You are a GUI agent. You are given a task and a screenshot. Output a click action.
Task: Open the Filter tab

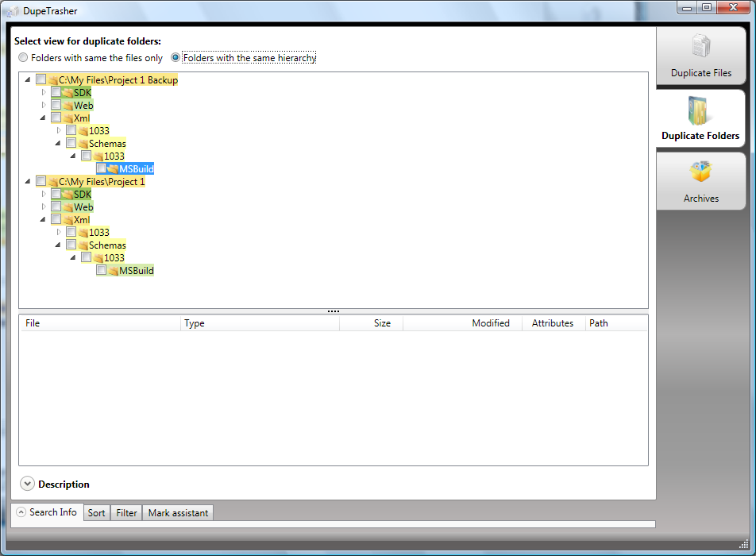126,512
